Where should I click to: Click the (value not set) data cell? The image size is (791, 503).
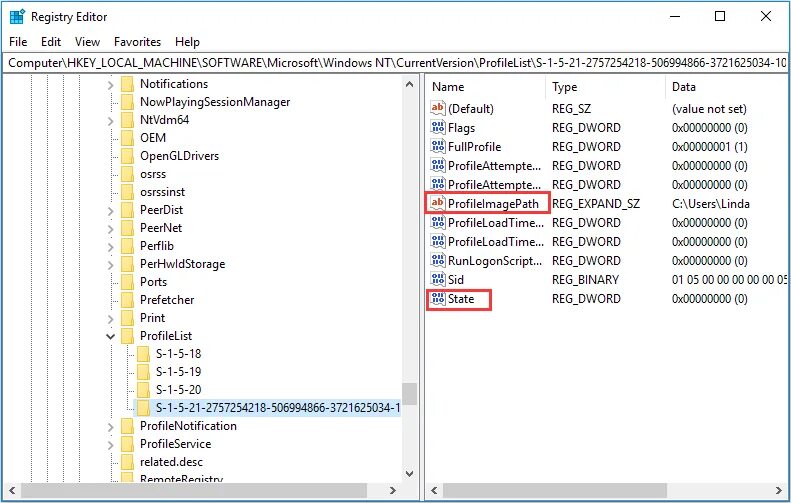709,109
